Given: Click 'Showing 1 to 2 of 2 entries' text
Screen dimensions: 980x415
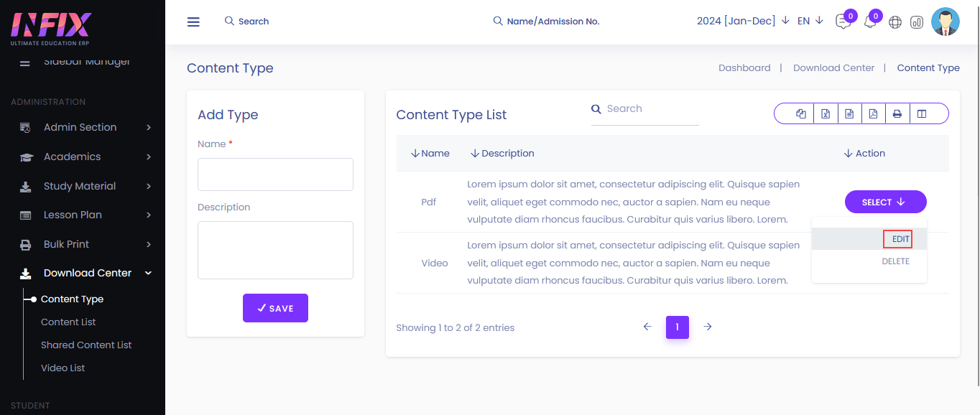Looking at the screenshot, I should (456, 328).
